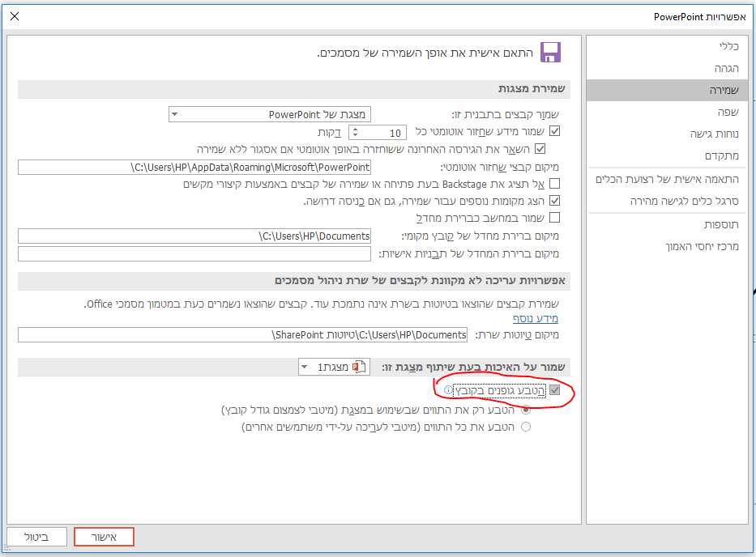Select הטבע רק את התווים שבשימוש radio

click(x=526, y=410)
